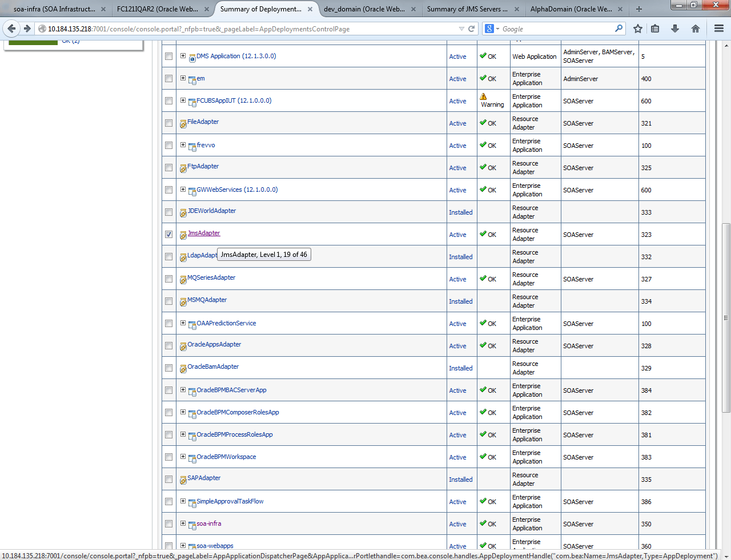
Task: Open the OracleBPMComposerRolesApp link
Action: click(x=238, y=412)
